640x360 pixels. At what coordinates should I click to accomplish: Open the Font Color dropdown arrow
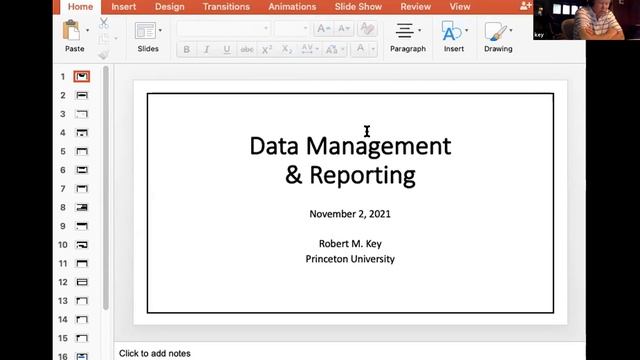(x=373, y=49)
